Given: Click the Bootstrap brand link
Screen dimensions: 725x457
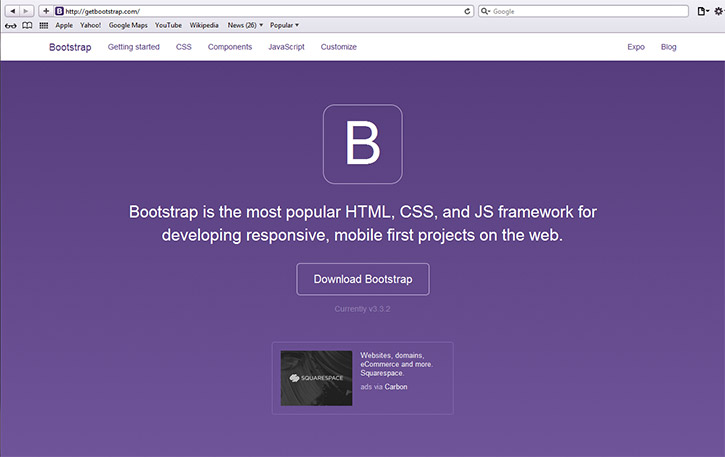Looking at the screenshot, I should click(x=70, y=47).
